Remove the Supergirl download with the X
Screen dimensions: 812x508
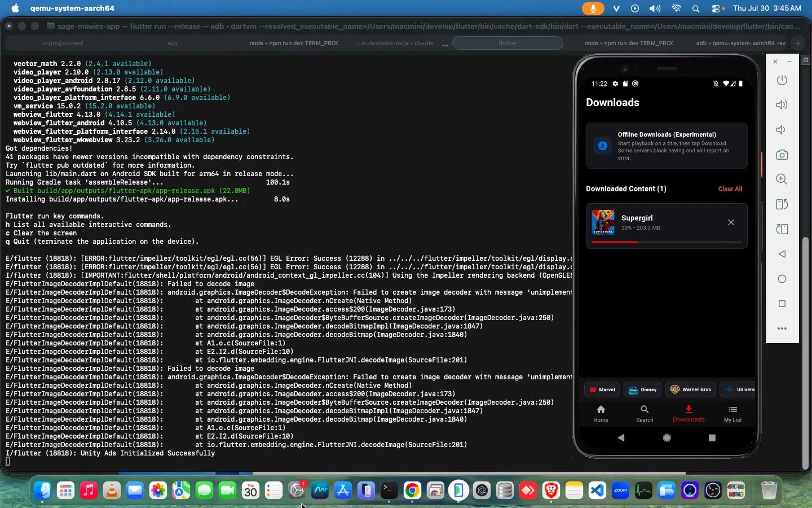pyautogui.click(x=731, y=222)
